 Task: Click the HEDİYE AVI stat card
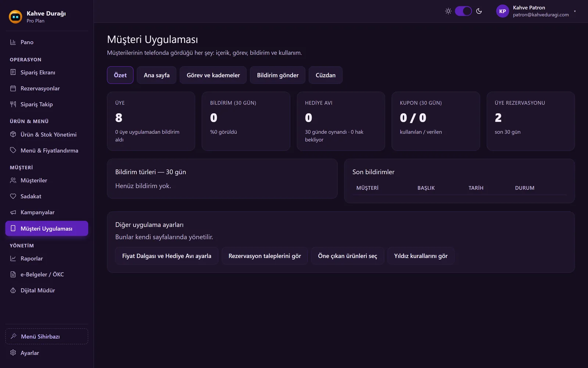(x=341, y=121)
